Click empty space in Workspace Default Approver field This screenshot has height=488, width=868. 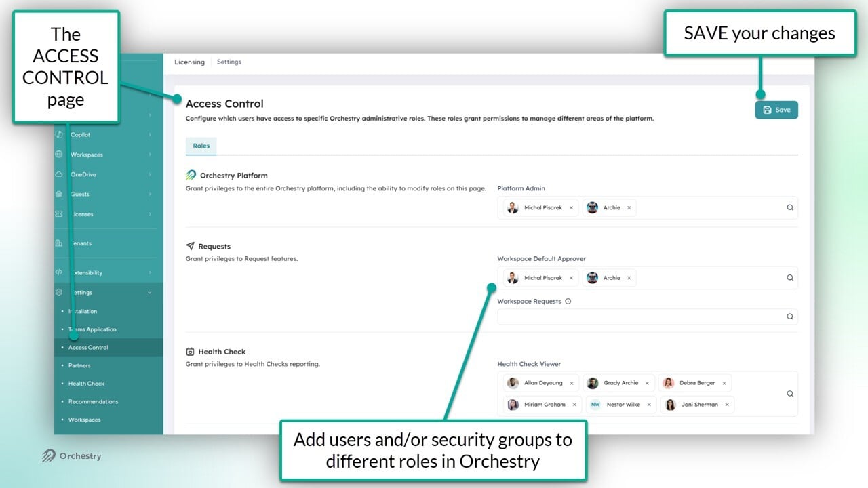coord(709,278)
